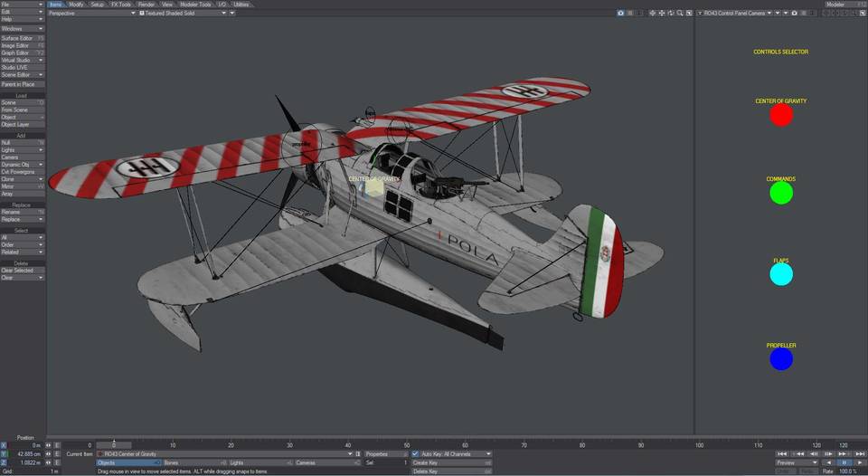
Task: Click the left viewport rotate-view icon
Action: click(670, 13)
